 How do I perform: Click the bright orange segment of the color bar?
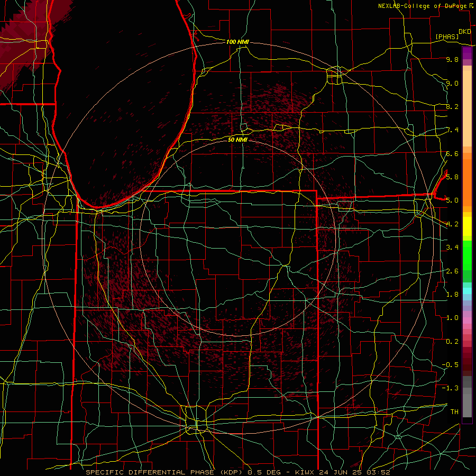467,182
